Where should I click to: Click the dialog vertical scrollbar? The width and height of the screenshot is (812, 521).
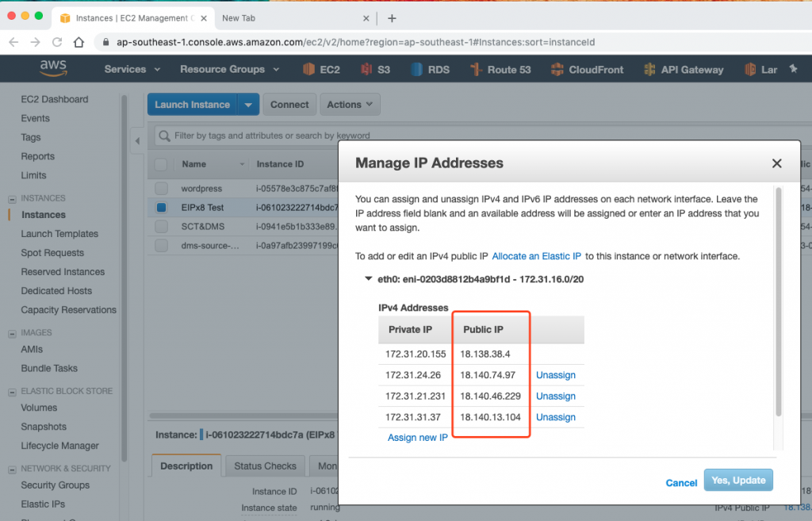coord(779,302)
